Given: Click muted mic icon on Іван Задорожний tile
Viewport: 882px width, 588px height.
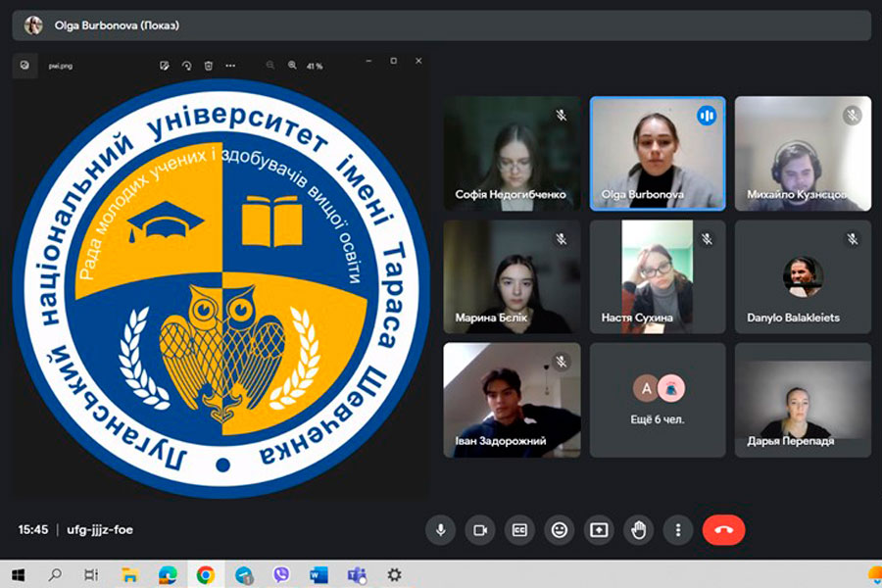Looking at the screenshot, I should coord(561,362).
